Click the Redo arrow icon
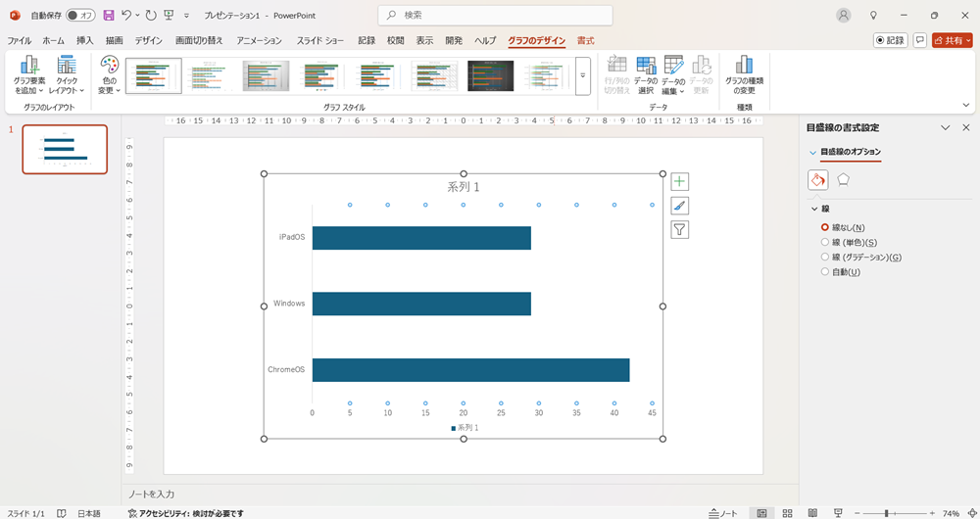The height and width of the screenshot is (519, 980). point(151,15)
